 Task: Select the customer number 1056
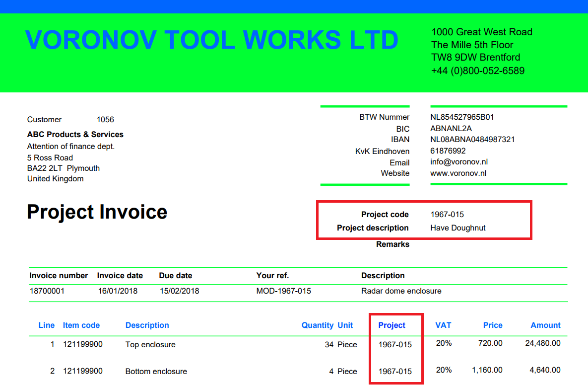click(105, 120)
